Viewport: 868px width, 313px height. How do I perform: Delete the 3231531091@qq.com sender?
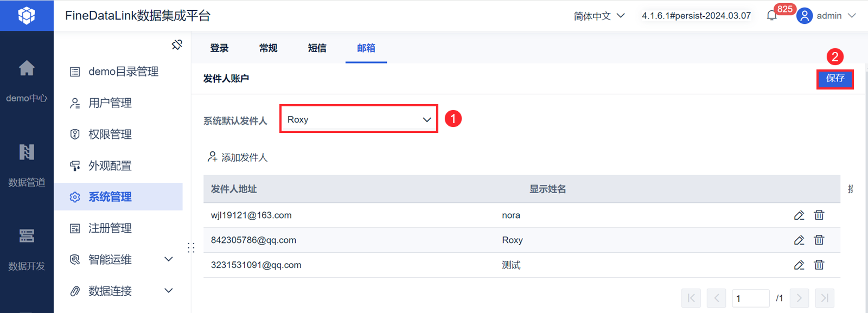tap(819, 265)
